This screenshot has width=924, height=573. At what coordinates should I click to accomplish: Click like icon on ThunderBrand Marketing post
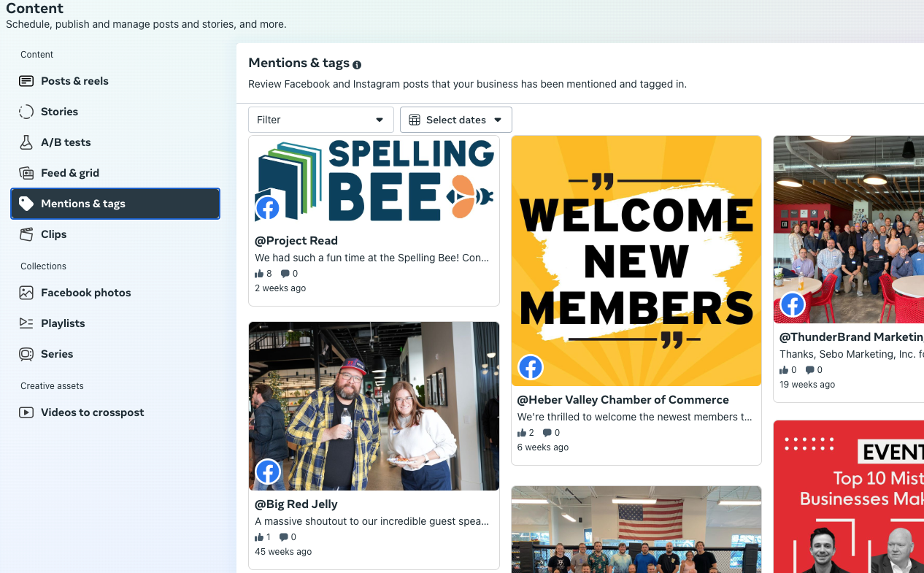coord(784,370)
